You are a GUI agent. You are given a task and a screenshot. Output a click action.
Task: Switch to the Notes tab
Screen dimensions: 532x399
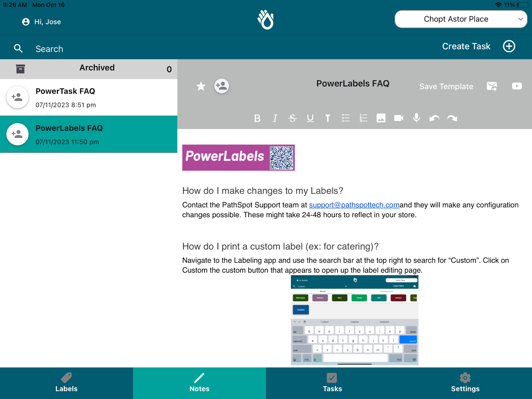[x=199, y=383]
